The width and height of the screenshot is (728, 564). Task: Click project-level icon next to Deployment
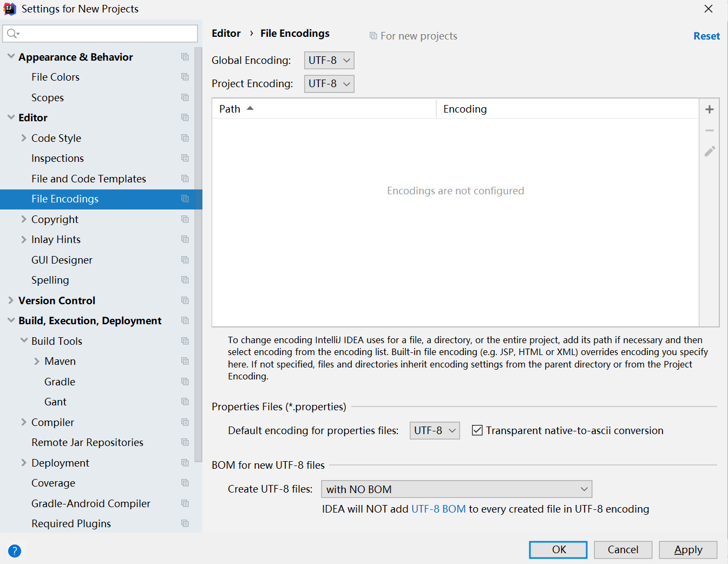click(185, 463)
